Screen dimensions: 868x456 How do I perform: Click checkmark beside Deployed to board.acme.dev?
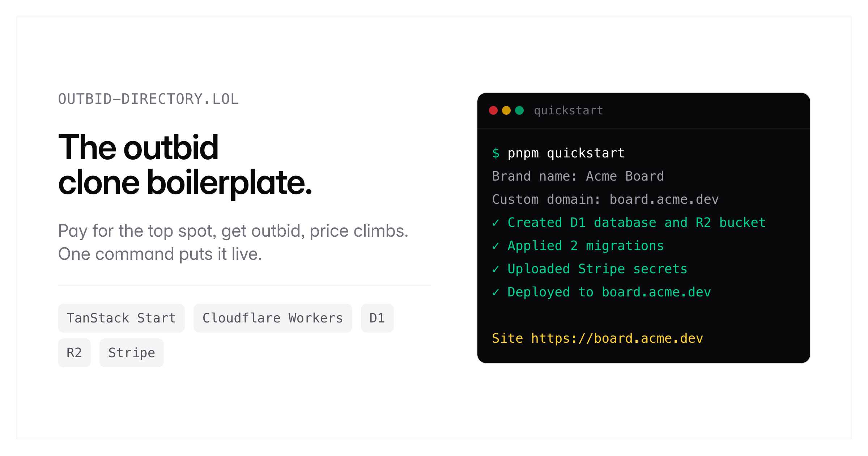tap(496, 292)
